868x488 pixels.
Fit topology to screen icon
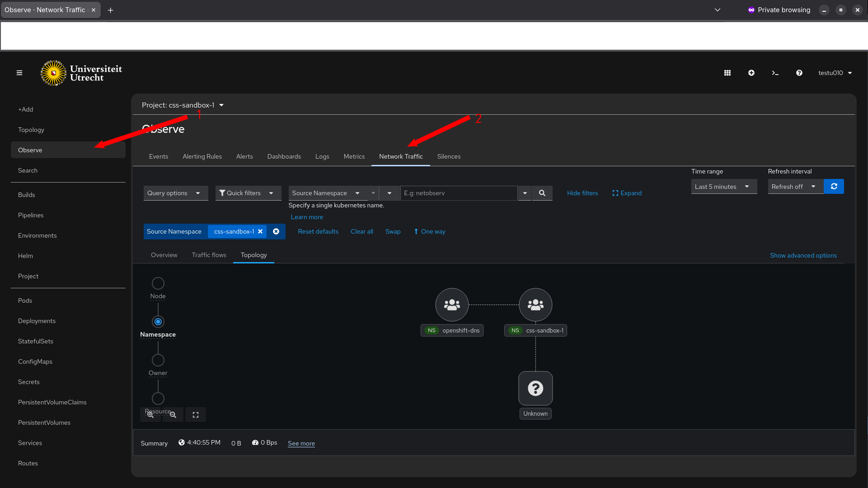pos(196,415)
